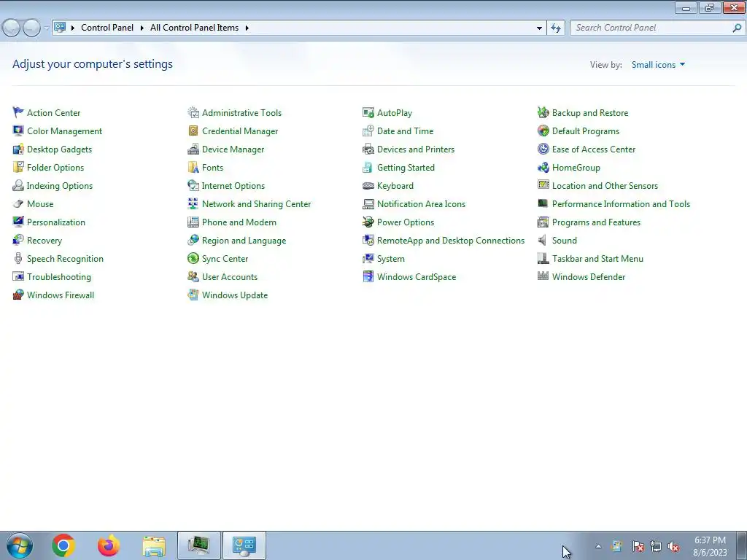Click the Sound speaker icon
Image resolution: width=747 pixels, height=560 pixels.
click(543, 241)
